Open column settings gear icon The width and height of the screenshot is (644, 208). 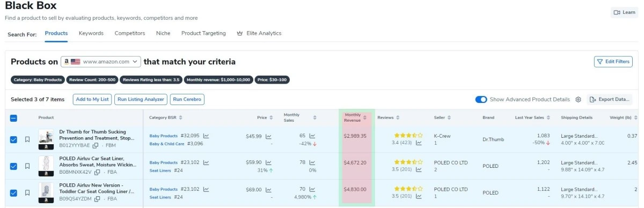tap(579, 99)
